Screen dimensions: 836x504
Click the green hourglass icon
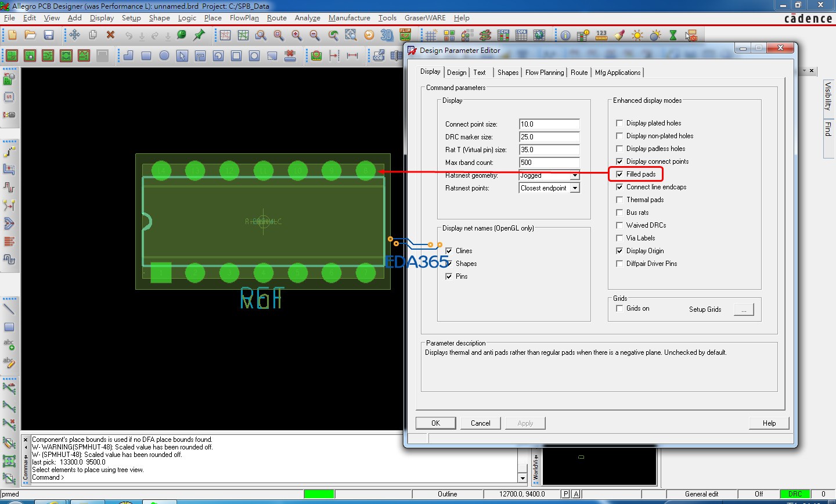(673, 35)
